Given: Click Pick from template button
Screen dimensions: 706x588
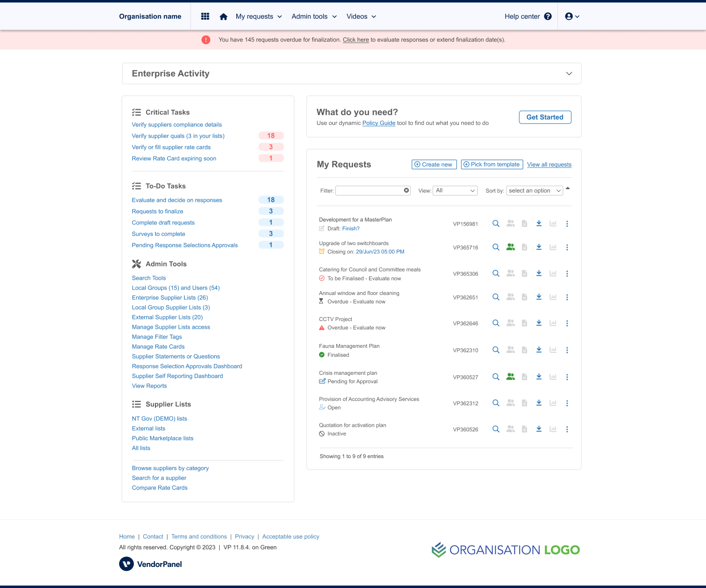Looking at the screenshot, I should pos(492,165).
